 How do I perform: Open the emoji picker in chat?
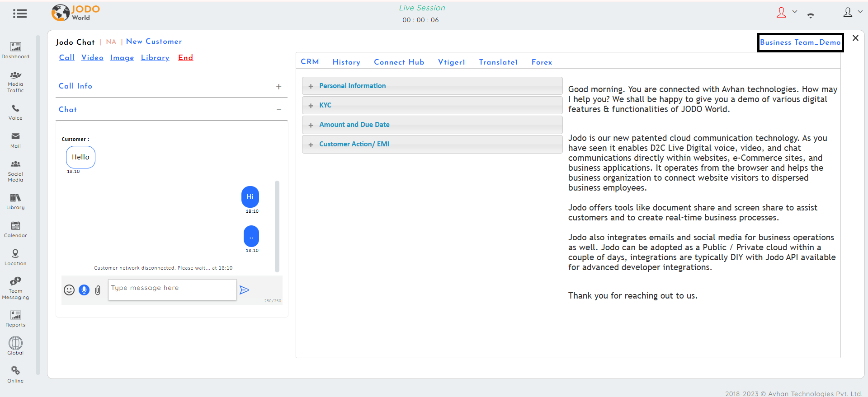click(69, 290)
